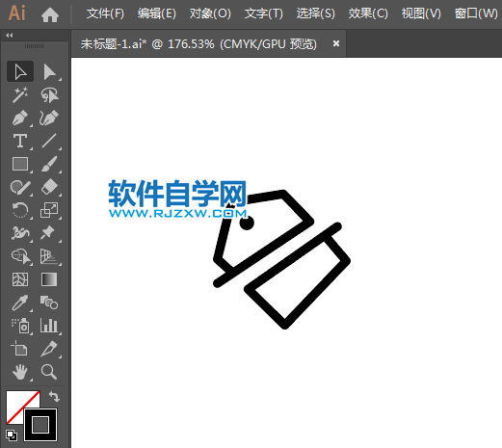
Task: Select the Slice tool
Action: [x=49, y=349]
